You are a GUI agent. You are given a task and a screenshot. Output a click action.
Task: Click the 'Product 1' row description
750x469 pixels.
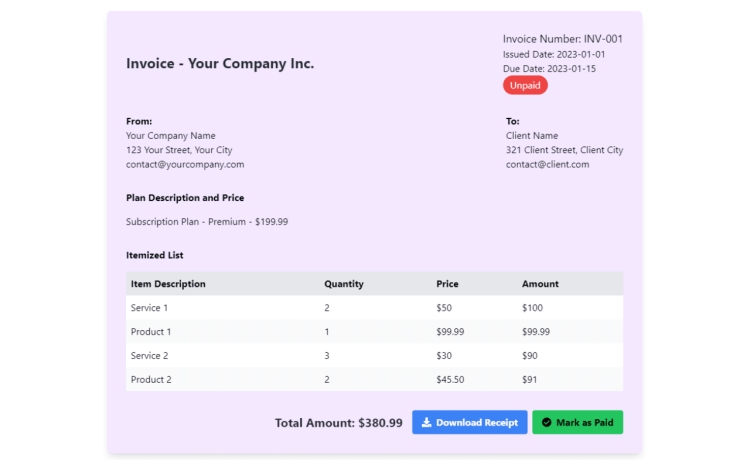tap(150, 332)
